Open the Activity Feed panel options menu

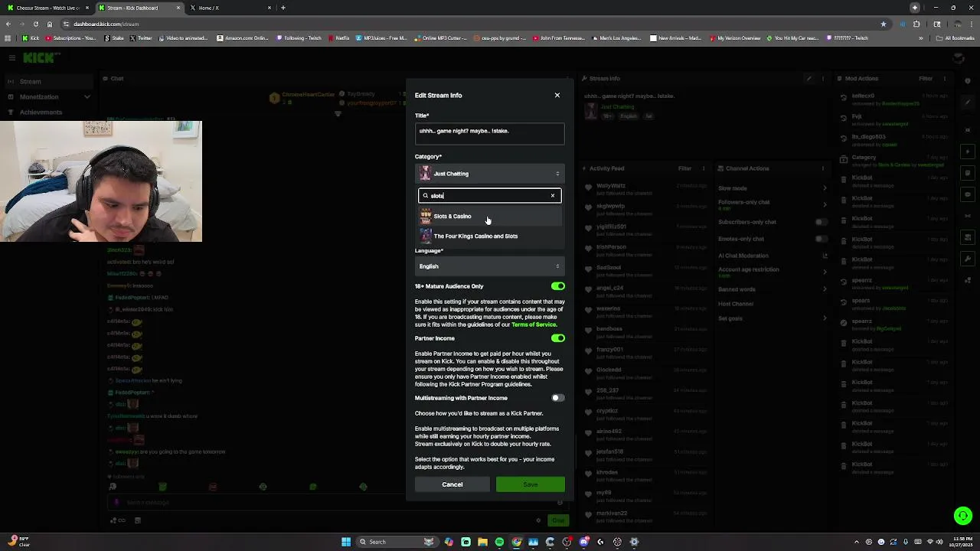point(704,168)
